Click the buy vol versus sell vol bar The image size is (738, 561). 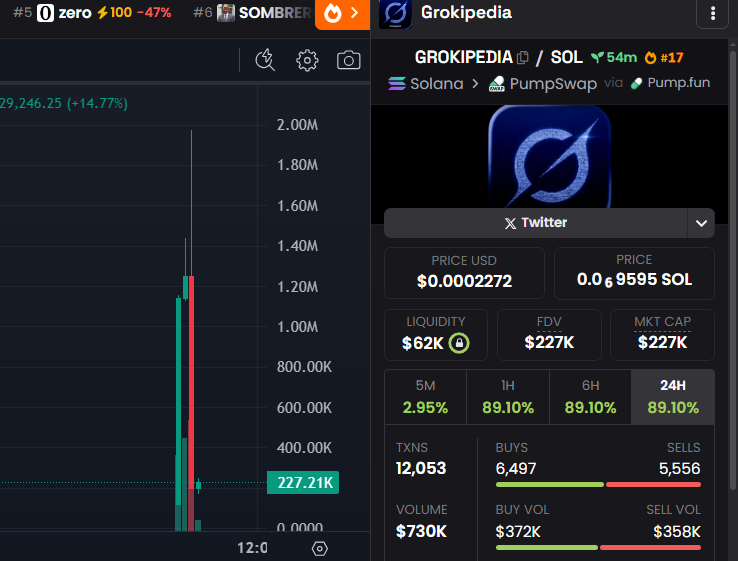[x=598, y=547]
